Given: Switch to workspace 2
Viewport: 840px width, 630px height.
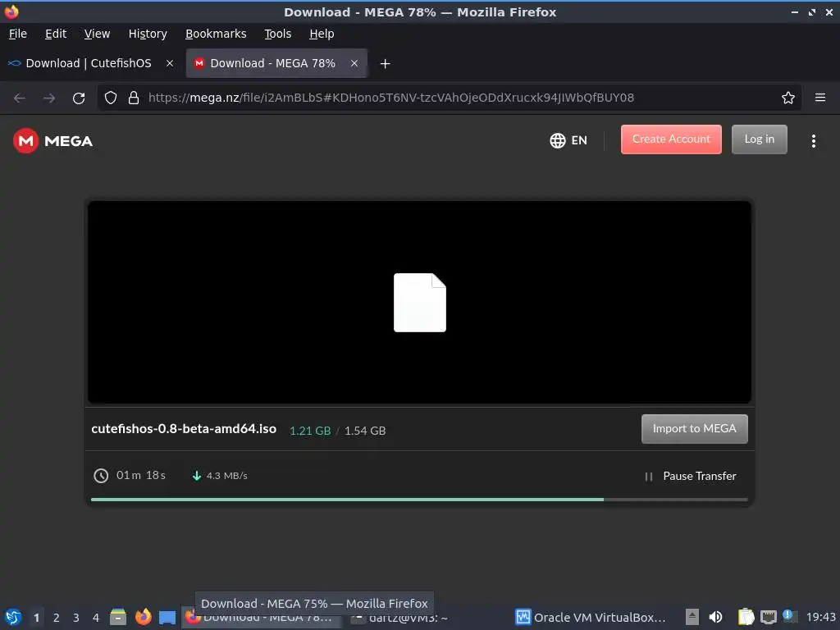Looking at the screenshot, I should (57, 618).
